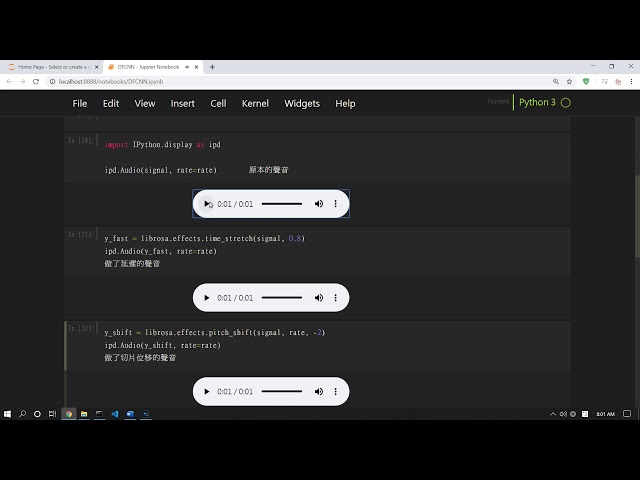The height and width of the screenshot is (480, 640).
Task: Click the 8:01 AM taskbar clock
Action: tap(606, 414)
